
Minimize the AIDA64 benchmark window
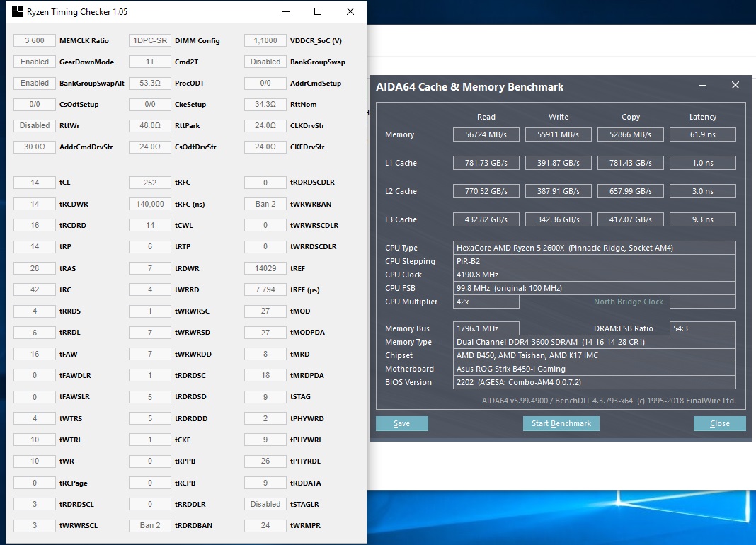[x=703, y=86]
